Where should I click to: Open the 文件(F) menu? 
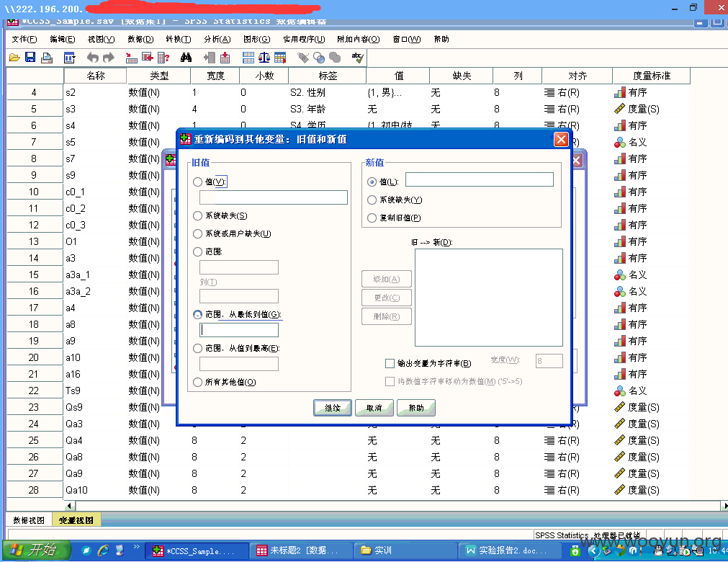pyautogui.click(x=24, y=39)
